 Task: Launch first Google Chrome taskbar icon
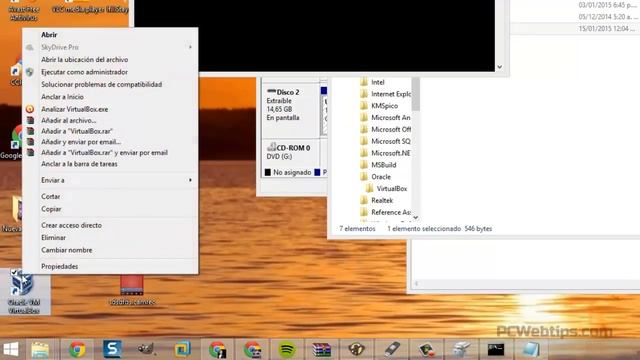[x=77, y=349]
